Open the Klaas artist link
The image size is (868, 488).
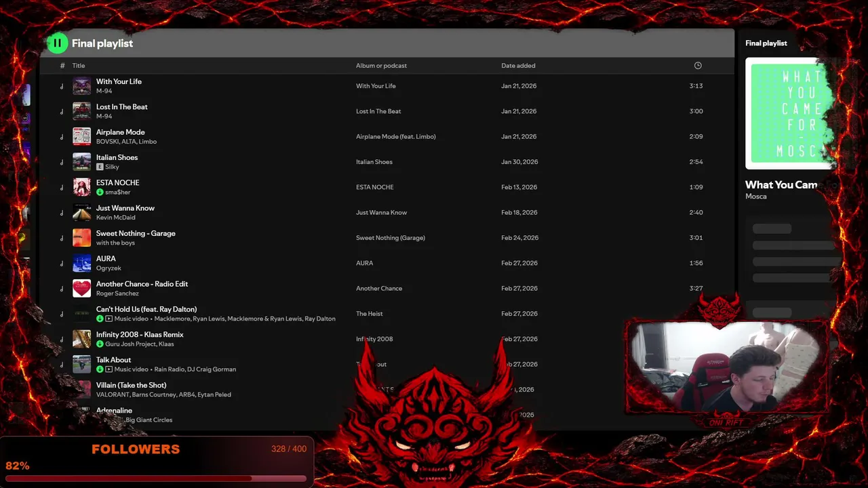click(166, 344)
